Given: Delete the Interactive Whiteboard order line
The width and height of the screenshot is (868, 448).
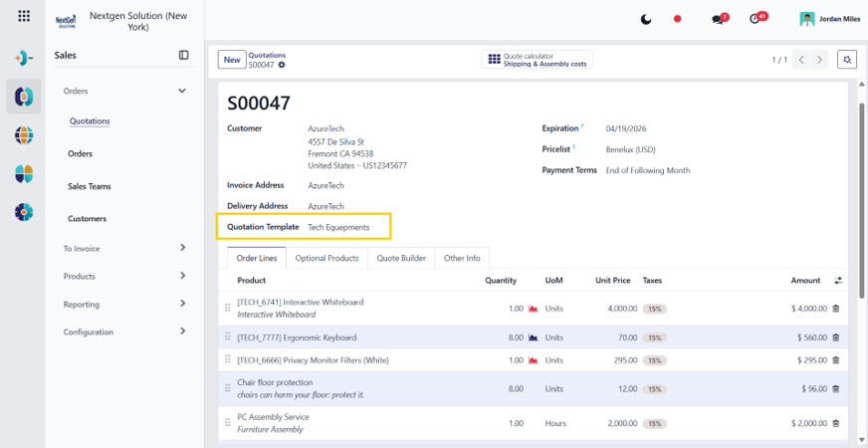Looking at the screenshot, I should pos(836,309).
